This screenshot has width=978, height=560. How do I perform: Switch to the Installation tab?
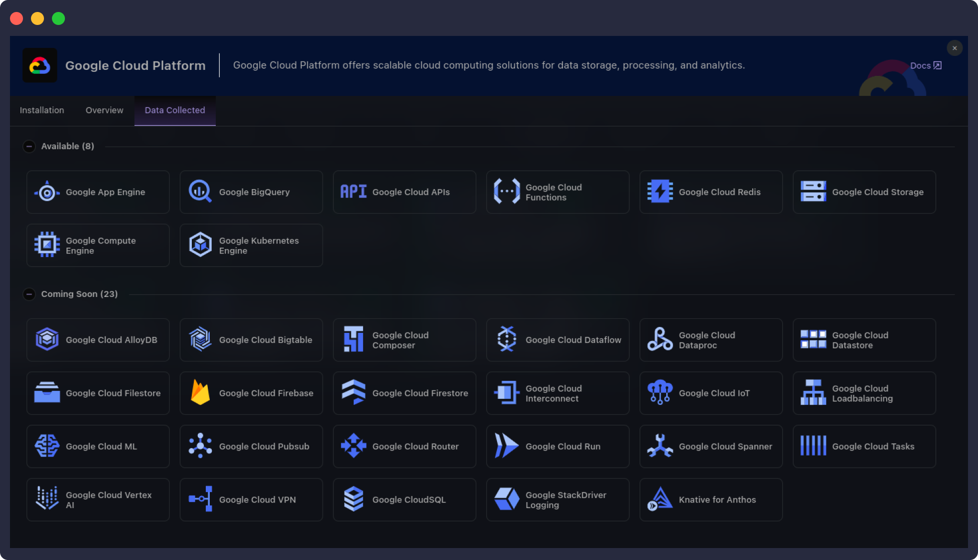tap(42, 110)
